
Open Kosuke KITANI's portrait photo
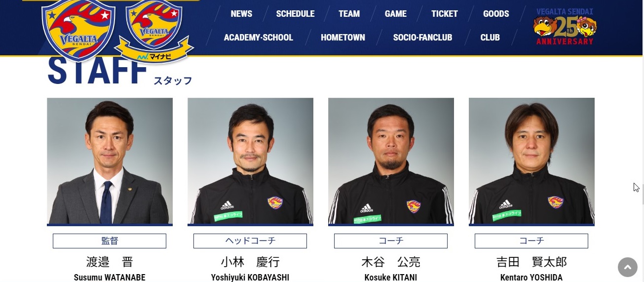coord(391,161)
